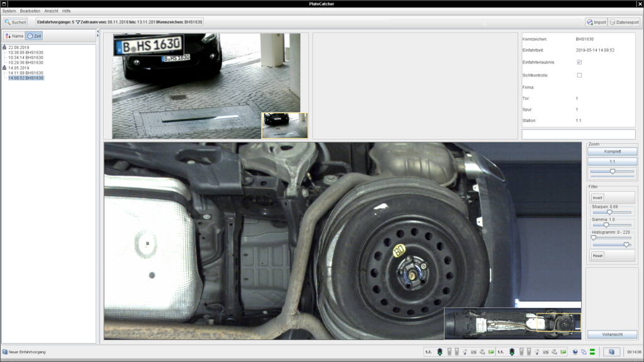Select the 10:29:38 BHS1630 entry

point(25,63)
